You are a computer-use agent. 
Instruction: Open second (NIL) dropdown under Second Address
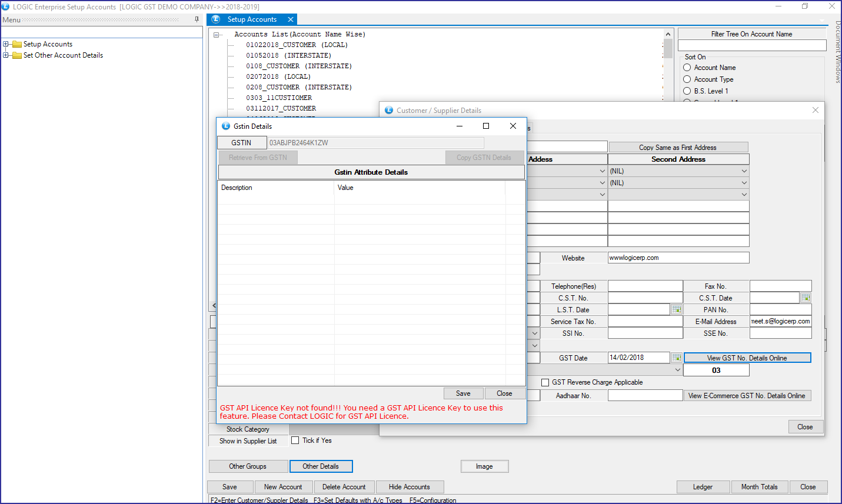[744, 183]
